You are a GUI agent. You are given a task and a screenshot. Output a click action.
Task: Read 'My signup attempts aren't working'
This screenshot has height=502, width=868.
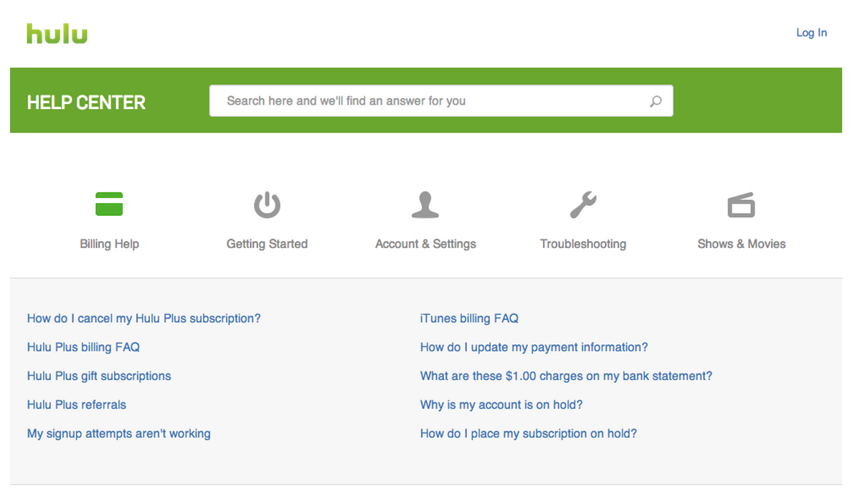click(x=119, y=433)
